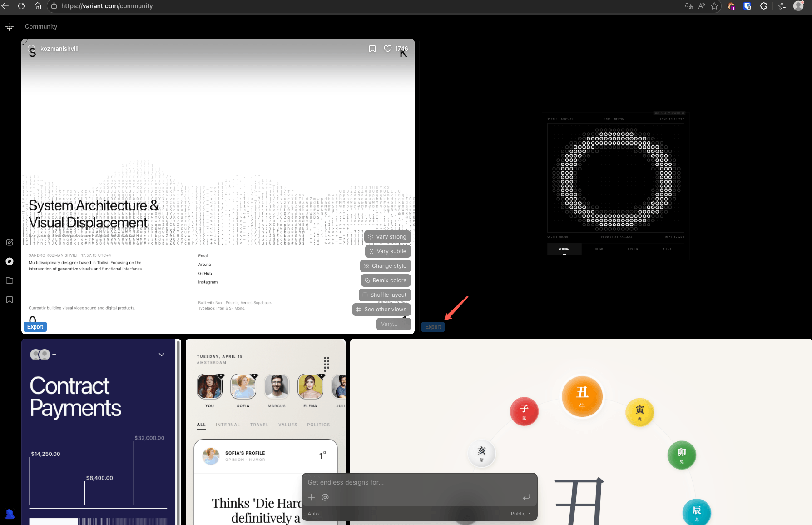Select the YOU avatar
Image resolution: width=812 pixels, height=525 pixels.
pyautogui.click(x=209, y=386)
